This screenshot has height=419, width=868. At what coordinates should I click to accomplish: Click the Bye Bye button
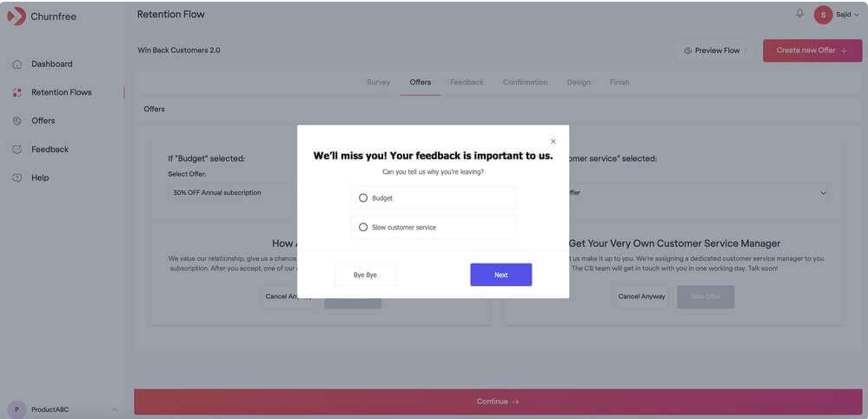click(x=365, y=275)
